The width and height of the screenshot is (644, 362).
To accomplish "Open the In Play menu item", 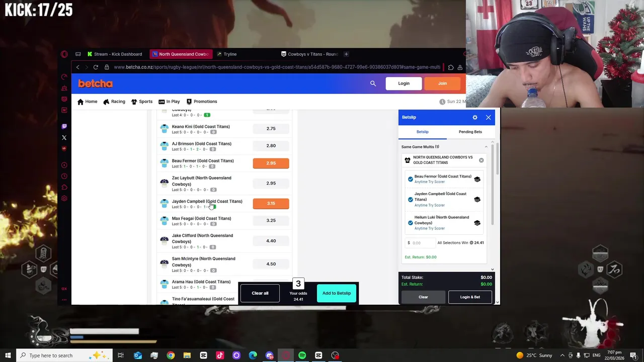I will (169, 102).
